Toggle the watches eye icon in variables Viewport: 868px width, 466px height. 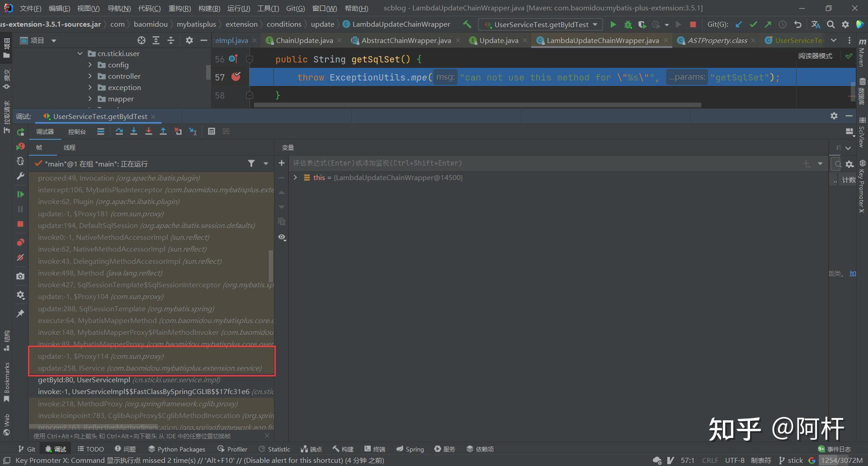[x=282, y=238]
